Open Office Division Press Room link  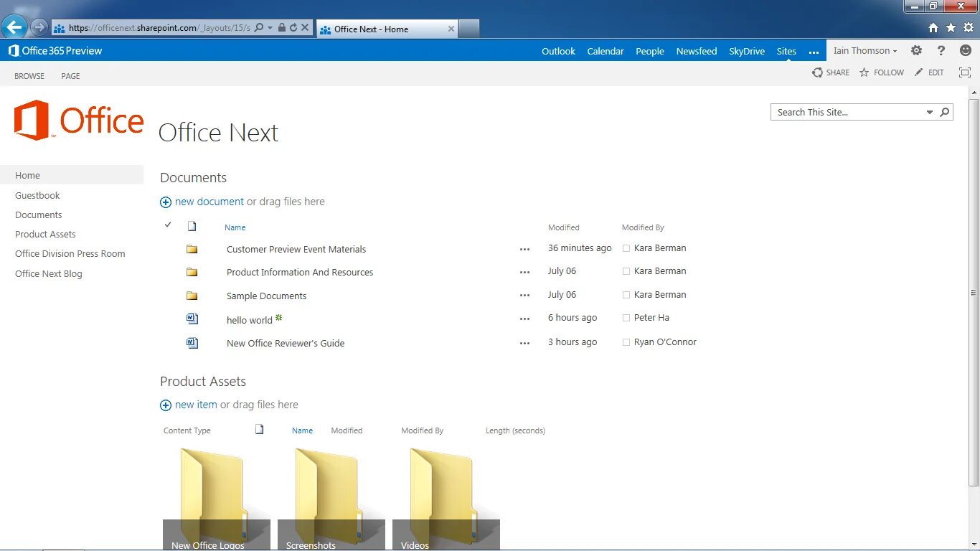tap(70, 253)
